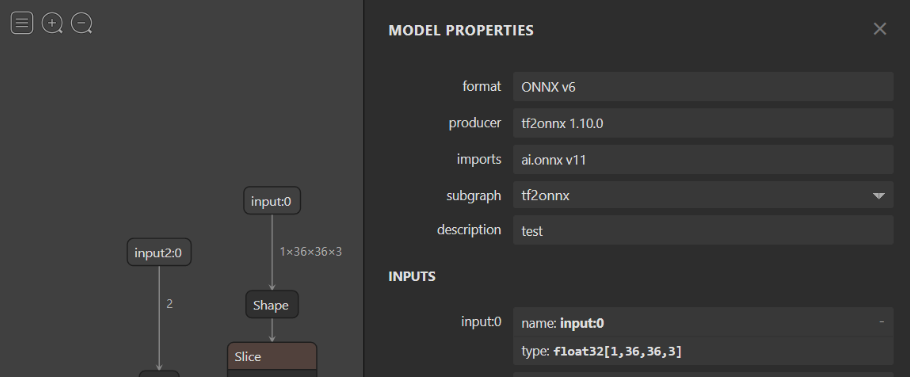The image size is (910, 377).
Task: Open the Netron hamburger menu
Action: click(x=22, y=23)
